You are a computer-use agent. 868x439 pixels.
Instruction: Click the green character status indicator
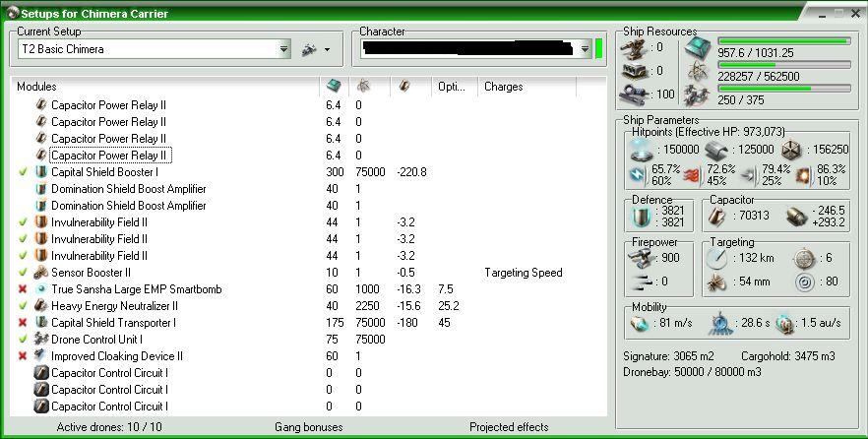pos(598,48)
